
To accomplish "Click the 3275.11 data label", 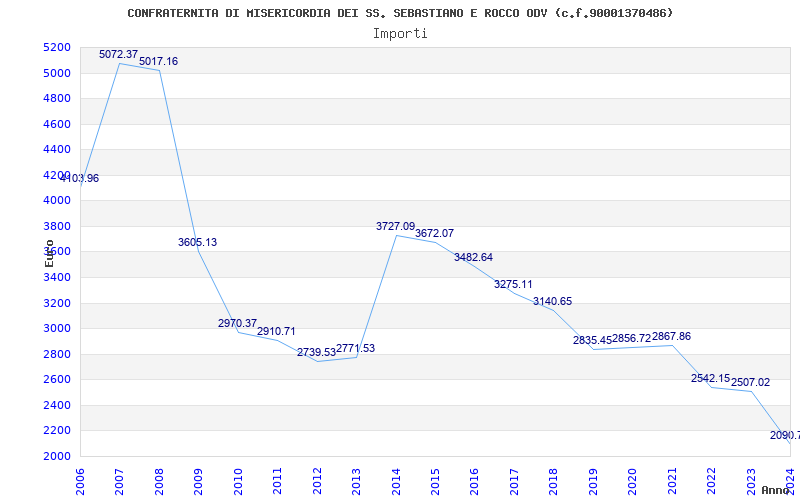I will [513, 285].
